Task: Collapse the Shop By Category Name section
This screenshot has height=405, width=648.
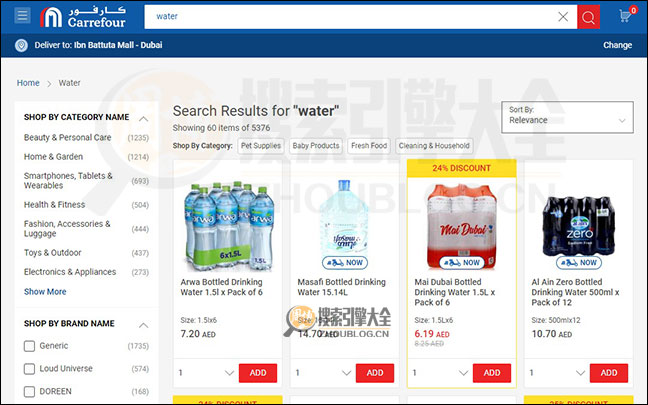Action: pyautogui.click(x=143, y=119)
